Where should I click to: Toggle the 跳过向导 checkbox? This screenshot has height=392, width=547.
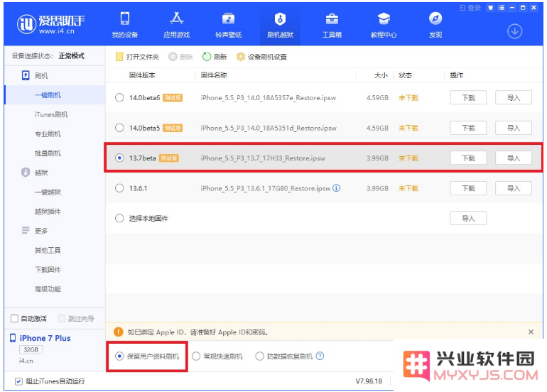pyautogui.click(x=62, y=318)
